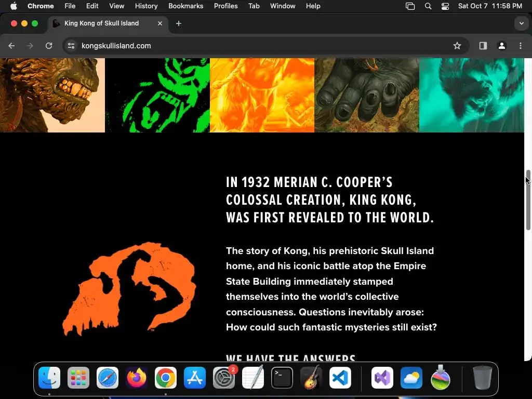This screenshot has width=532, height=399.
Task: Open the teal Kong artwork thumbnail
Action: 472,96
